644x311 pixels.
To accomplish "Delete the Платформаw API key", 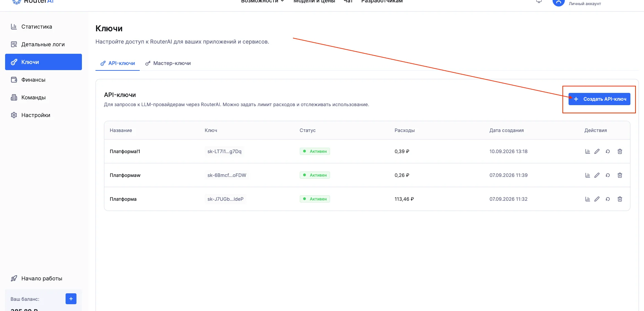I will click(x=620, y=175).
